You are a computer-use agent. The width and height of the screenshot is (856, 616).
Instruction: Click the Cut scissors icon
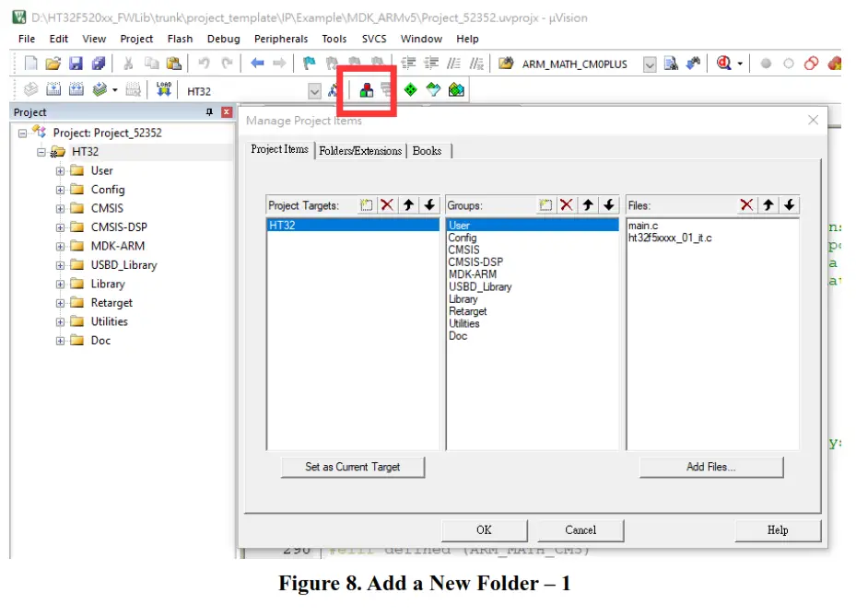click(x=128, y=64)
